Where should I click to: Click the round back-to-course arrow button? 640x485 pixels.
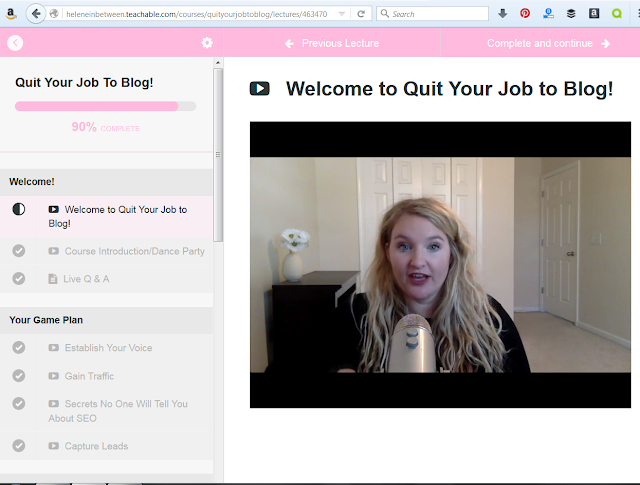click(x=15, y=43)
